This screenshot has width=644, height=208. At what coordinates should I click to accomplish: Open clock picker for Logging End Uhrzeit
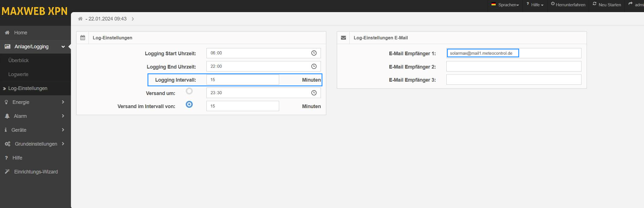point(314,66)
